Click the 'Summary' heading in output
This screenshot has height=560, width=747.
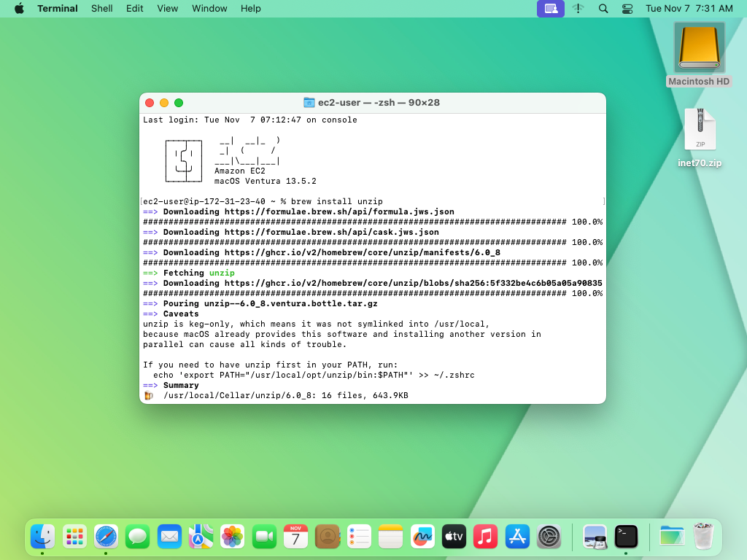[x=181, y=385]
